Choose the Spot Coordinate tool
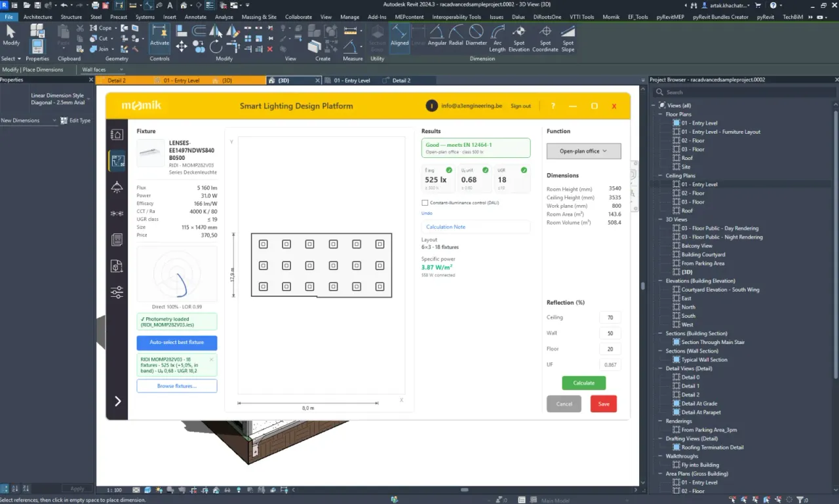The height and width of the screenshot is (504, 839). coord(545,38)
